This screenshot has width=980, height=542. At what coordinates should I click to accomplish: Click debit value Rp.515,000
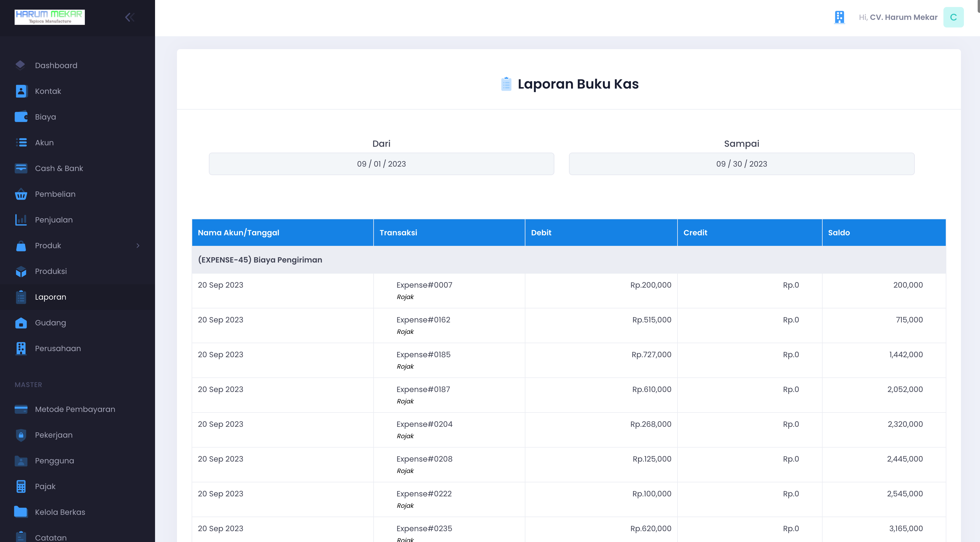click(652, 320)
